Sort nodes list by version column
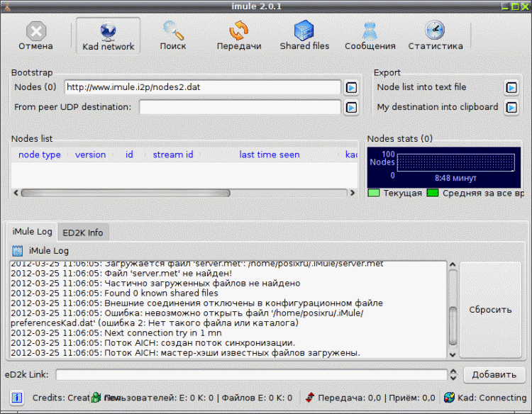Viewport: 532px width, 414px height. coord(90,155)
